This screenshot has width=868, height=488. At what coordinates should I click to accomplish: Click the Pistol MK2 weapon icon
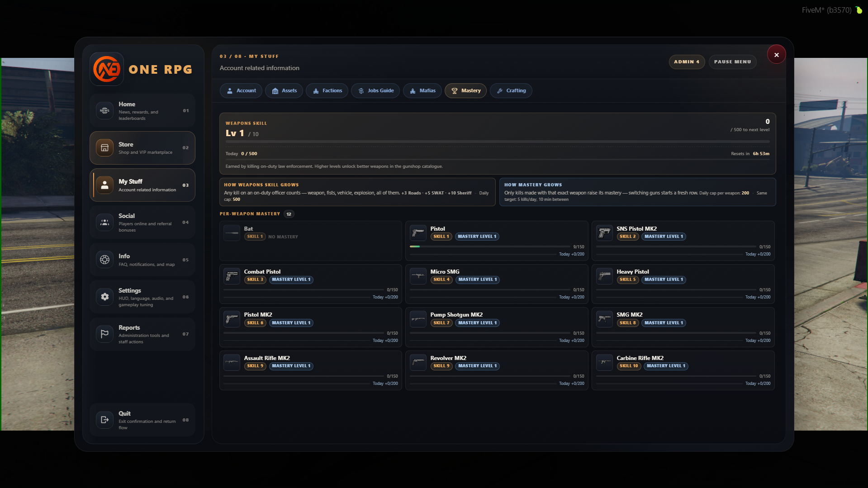click(232, 319)
